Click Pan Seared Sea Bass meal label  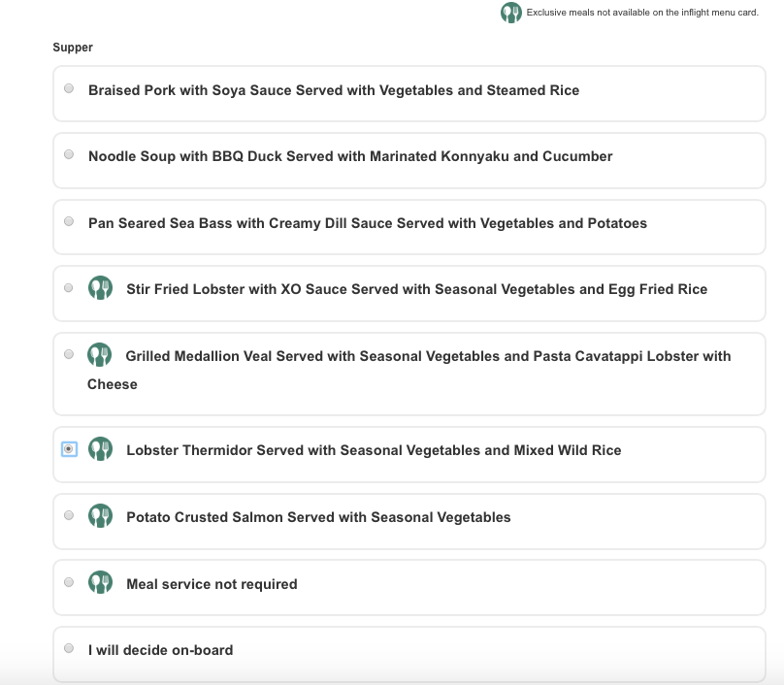[x=368, y=223]
